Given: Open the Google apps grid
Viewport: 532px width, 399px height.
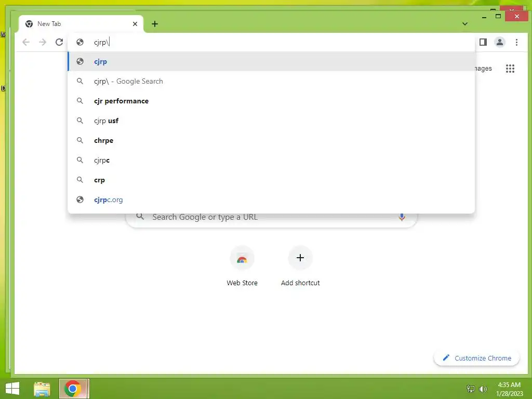Looking at the screenshot, I should [x=510, y=69].
